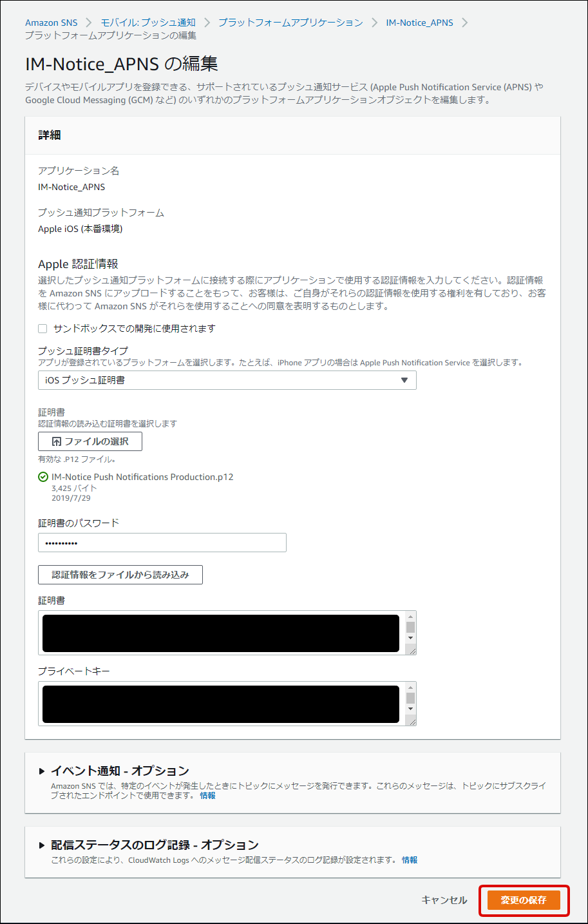This screenshot has height=924, width=588.
Task: Click inside the 証明書 text area
Action: (x=221, y=633)
